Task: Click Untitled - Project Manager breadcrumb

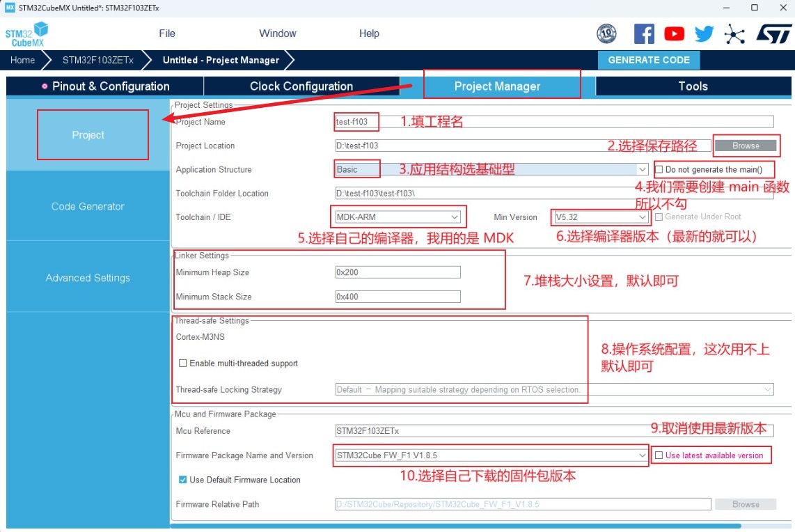Action: tap(221, 60)
